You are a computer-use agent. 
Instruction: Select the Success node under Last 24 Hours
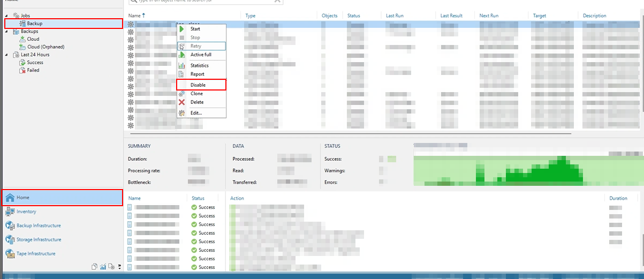coord(31,63)
